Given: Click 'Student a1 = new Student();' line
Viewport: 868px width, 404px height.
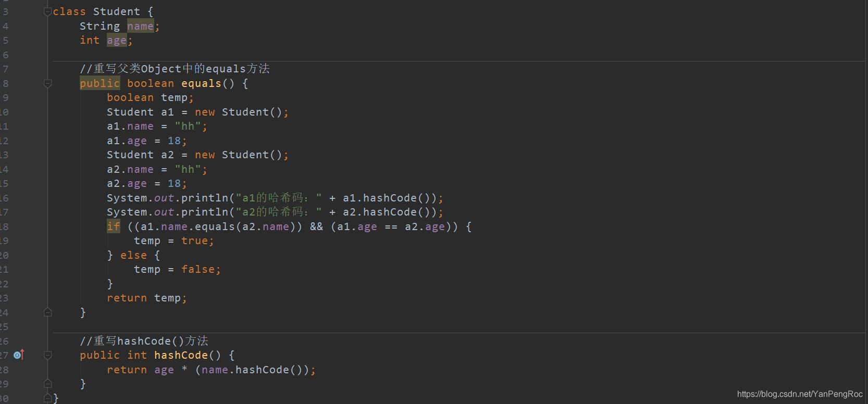Looking at the screenshot, I should click(x=197, y=112).
